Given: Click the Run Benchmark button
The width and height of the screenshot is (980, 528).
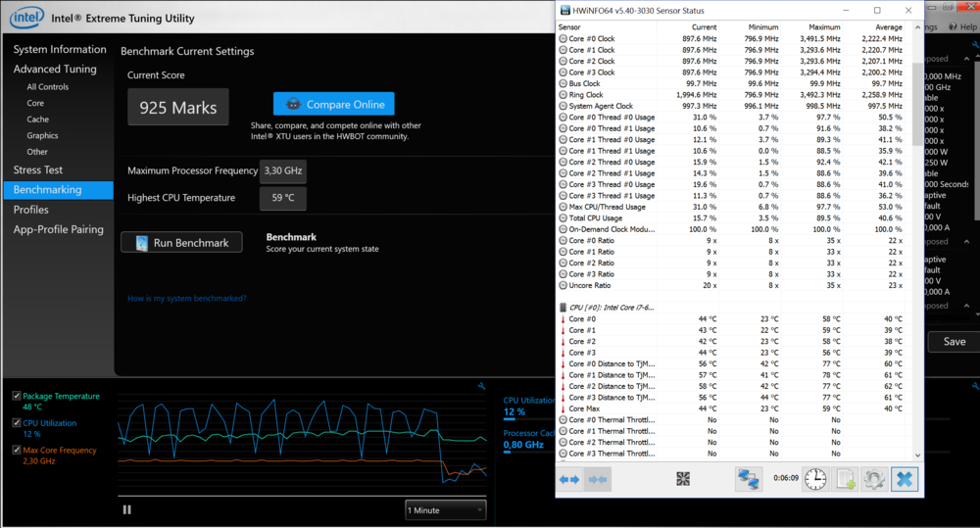Looking at the screenshot, I should [x=181, y=243].
